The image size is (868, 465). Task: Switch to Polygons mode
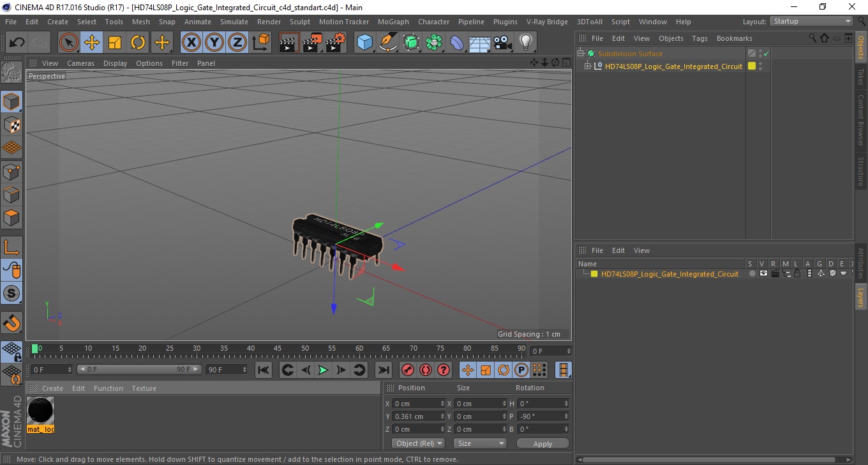click(11, 217)
